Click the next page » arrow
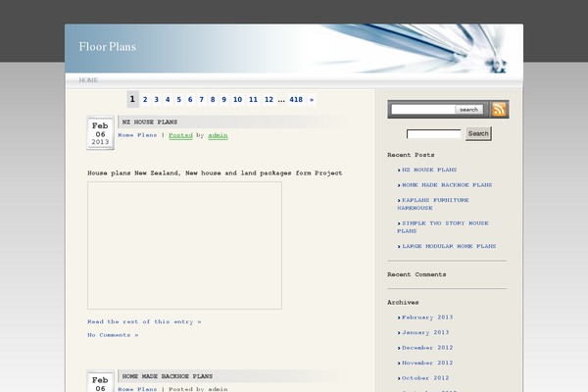The width and height of the screenshot is (588, 392). 312,99
